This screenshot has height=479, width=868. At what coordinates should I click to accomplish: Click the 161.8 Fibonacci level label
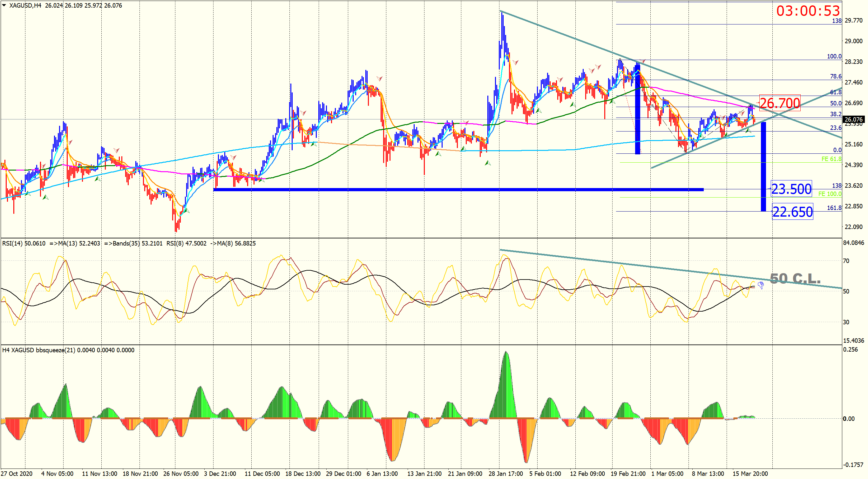(x=834, y=208)
